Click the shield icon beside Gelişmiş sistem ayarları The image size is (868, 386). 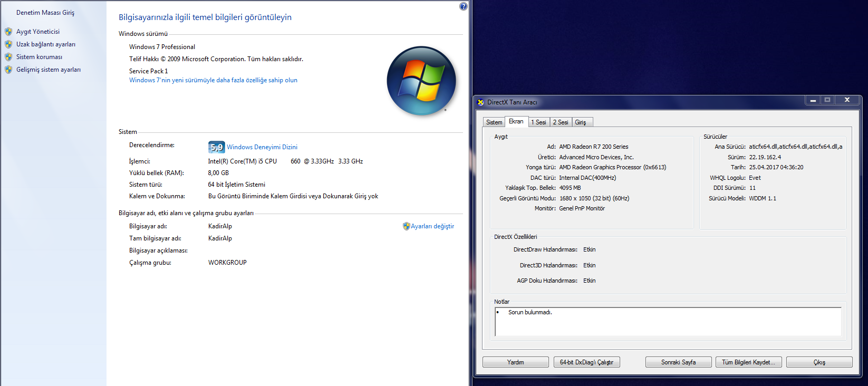(x=8, y=70)
